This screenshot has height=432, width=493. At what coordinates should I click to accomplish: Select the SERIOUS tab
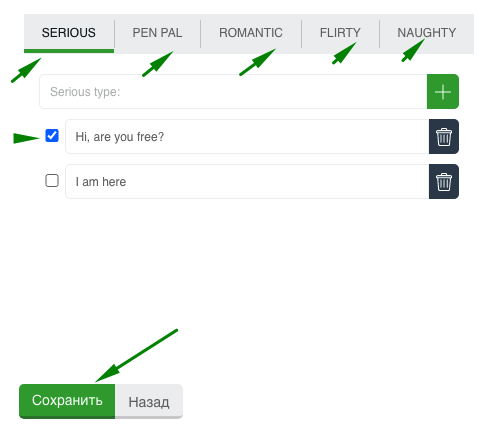point(69,33)
